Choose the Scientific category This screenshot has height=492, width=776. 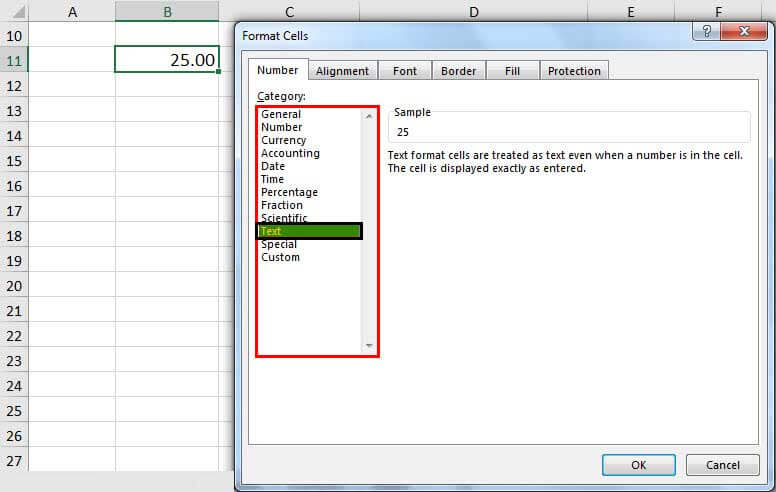284,218
